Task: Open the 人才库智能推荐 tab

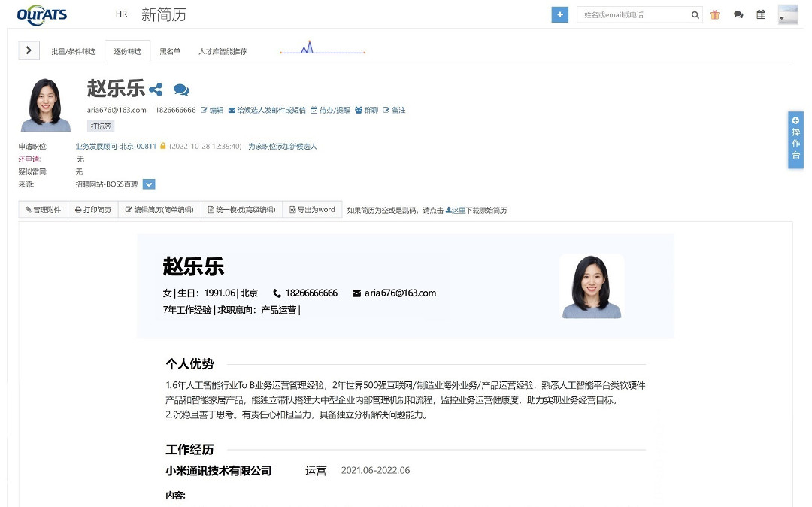Action: point(223,52)
